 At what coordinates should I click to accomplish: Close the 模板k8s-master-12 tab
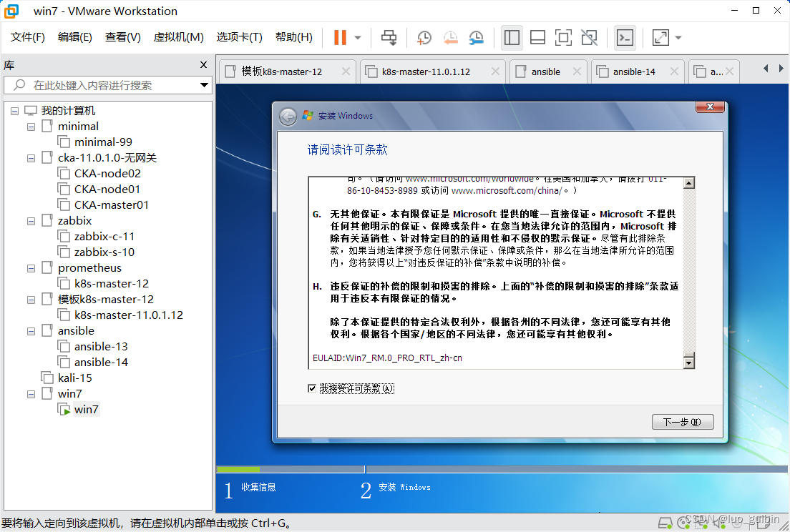[346, 72]
